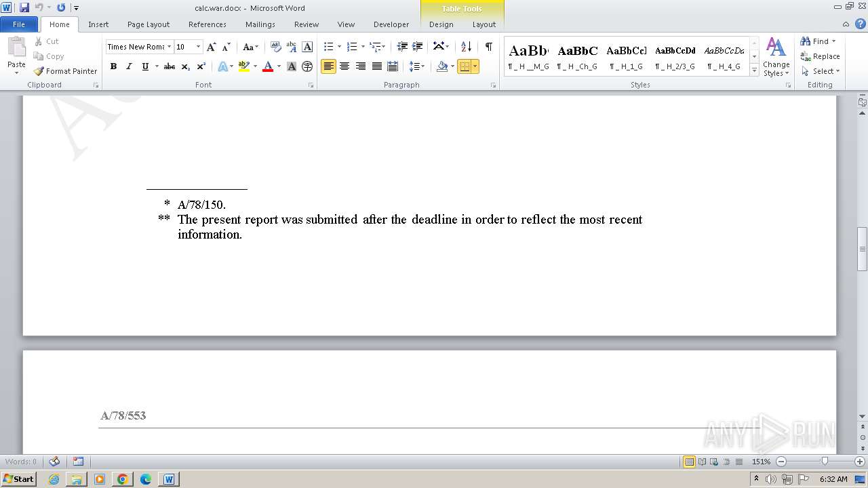Open Font dialog launcher
This screenshot has height=488, width=868.
[311, 85]
